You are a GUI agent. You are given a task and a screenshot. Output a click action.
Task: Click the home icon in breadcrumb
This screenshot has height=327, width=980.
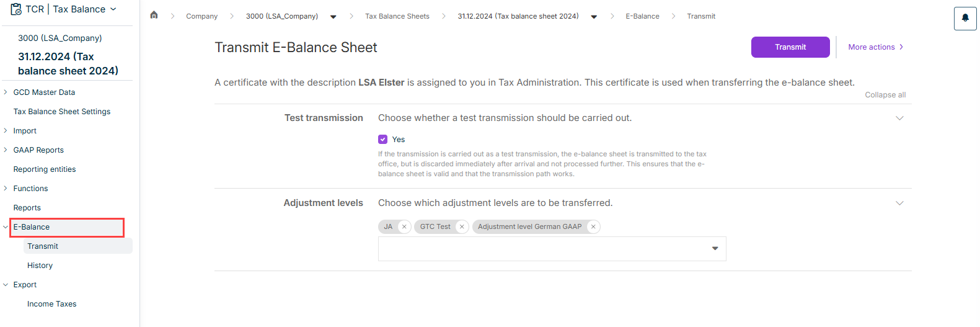[x=154, y=15]
